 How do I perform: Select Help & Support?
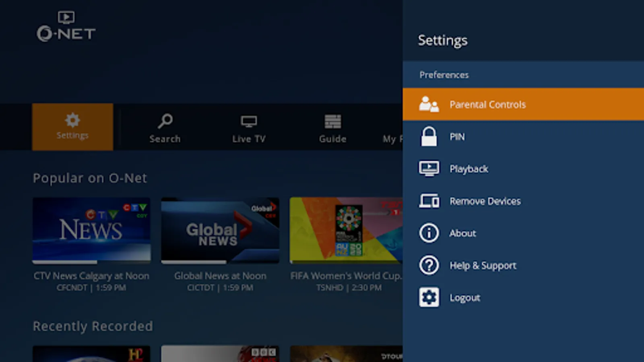[523, 265]
